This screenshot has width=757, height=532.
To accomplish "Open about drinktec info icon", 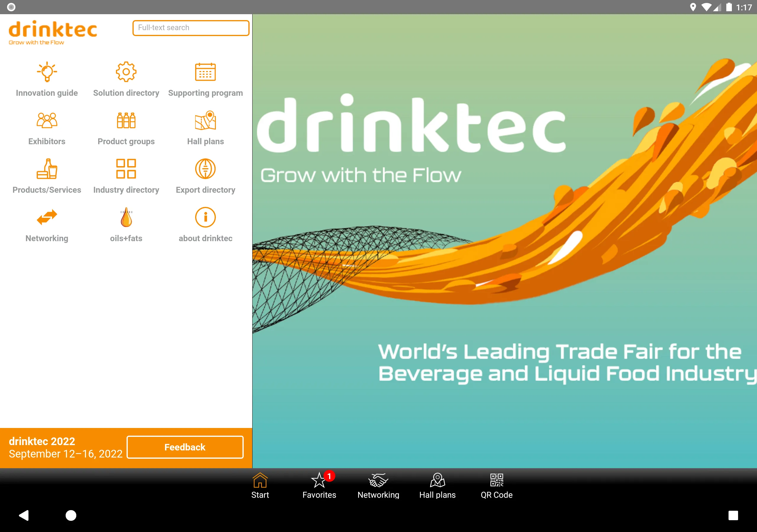I will 206,217.
